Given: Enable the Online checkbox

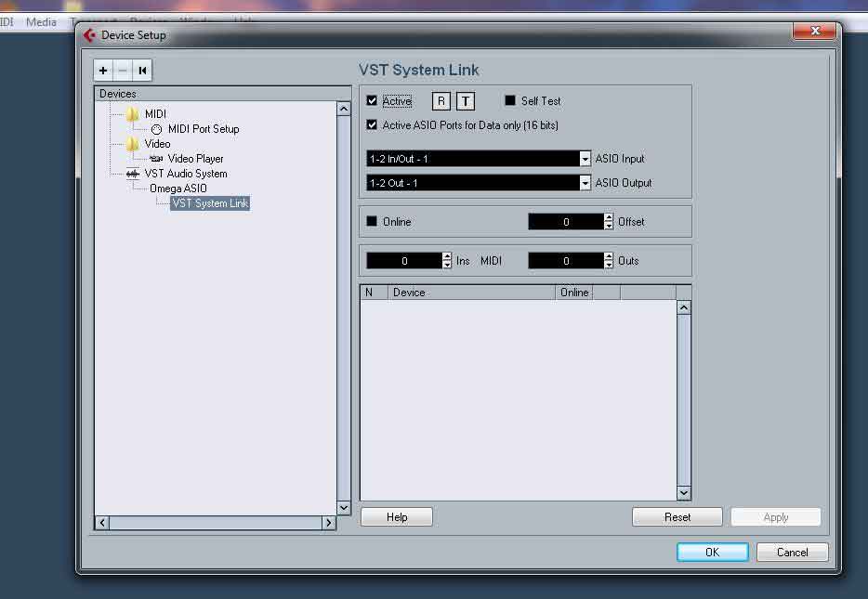Looking at the screenshot, I should tap(372, 221).
